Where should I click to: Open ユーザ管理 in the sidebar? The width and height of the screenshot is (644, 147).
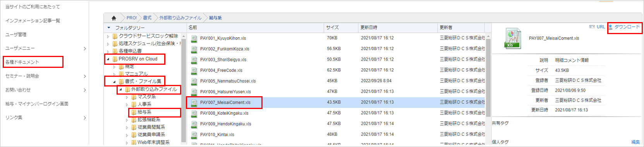16,35
